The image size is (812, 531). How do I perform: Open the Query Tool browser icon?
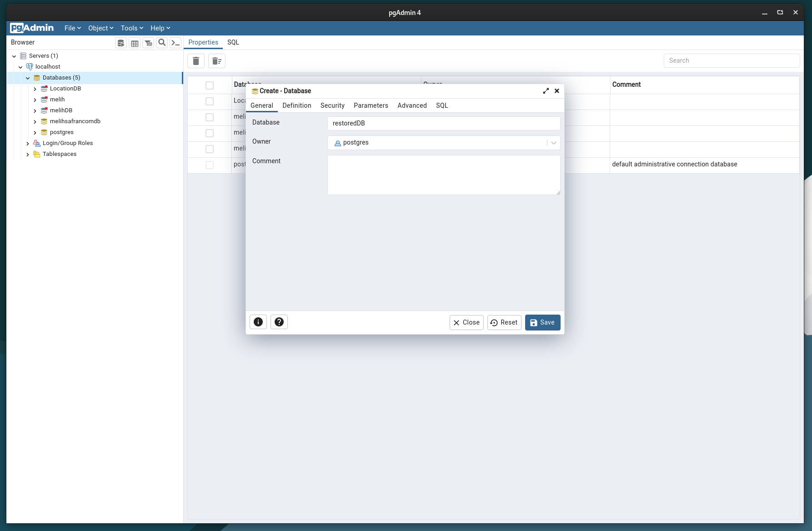[x=121, y=43]
